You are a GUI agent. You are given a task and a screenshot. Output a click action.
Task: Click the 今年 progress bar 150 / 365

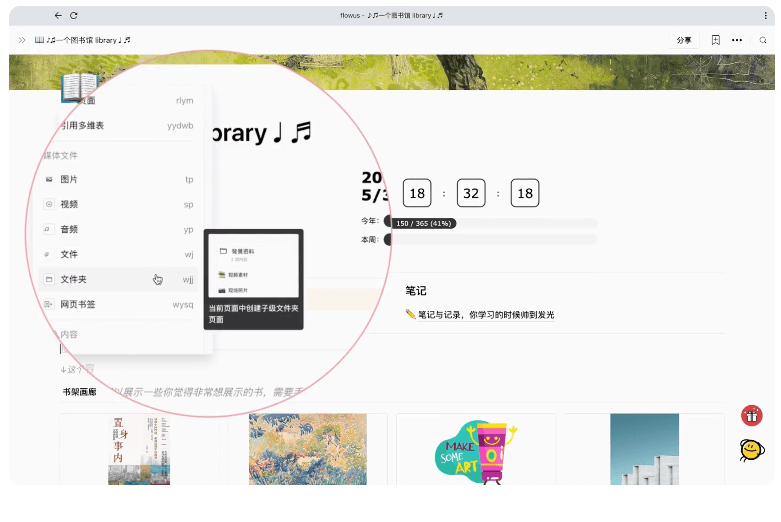tap(491, 223)
